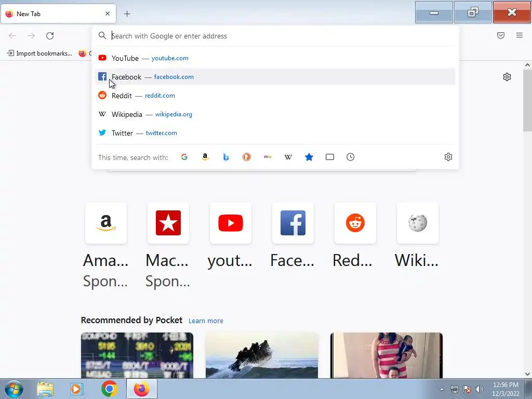Image resolution: width=532 pixels, height=399 pixels.
Task: Search history using the clock icon
Action: click(351, 157)
